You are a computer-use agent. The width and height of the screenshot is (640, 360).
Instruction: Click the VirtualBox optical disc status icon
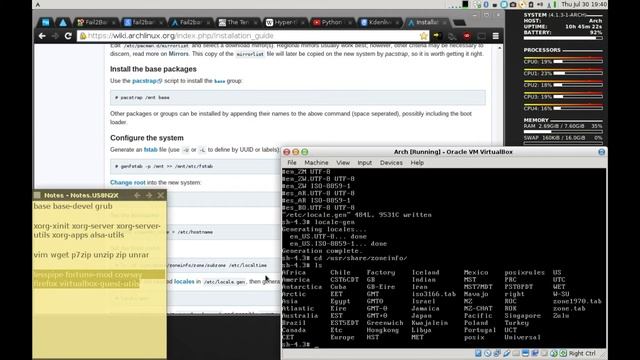[x=487, y=353]
